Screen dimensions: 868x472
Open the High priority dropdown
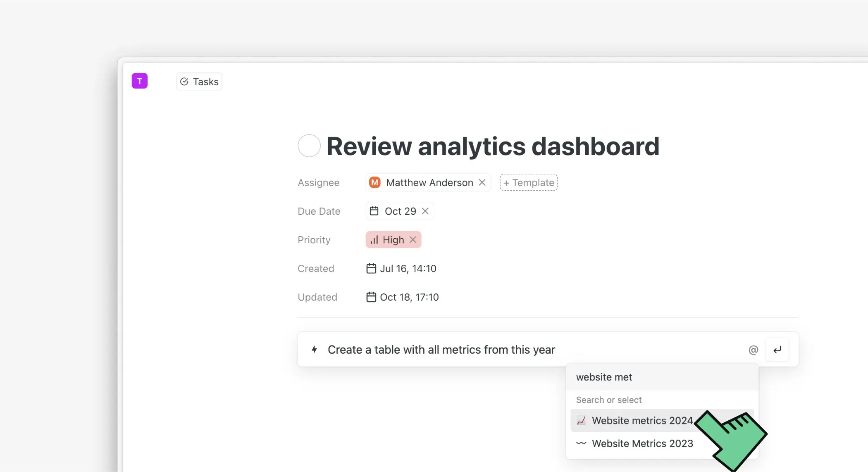[x=393, y=240]
